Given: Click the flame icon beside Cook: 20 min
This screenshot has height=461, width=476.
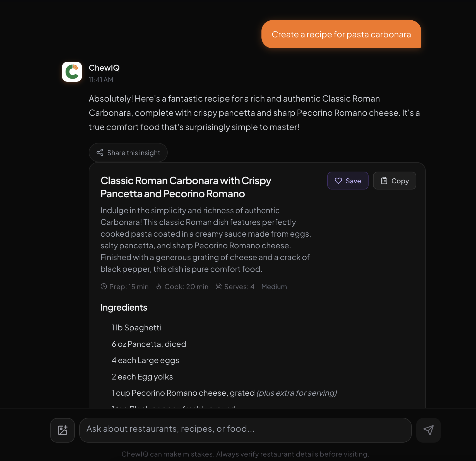Looking at the screenshot, I should [x=158, y=287].
